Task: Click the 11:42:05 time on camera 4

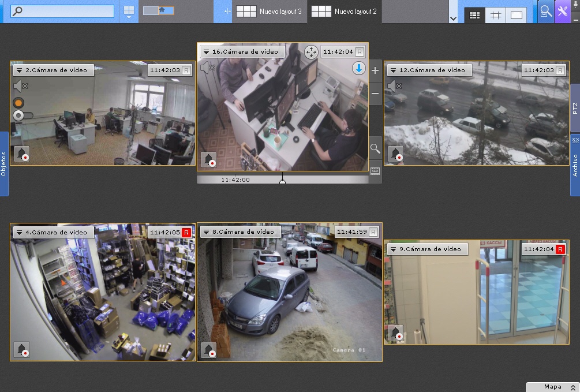Action: pyautogui.click(x=165, y=233)
